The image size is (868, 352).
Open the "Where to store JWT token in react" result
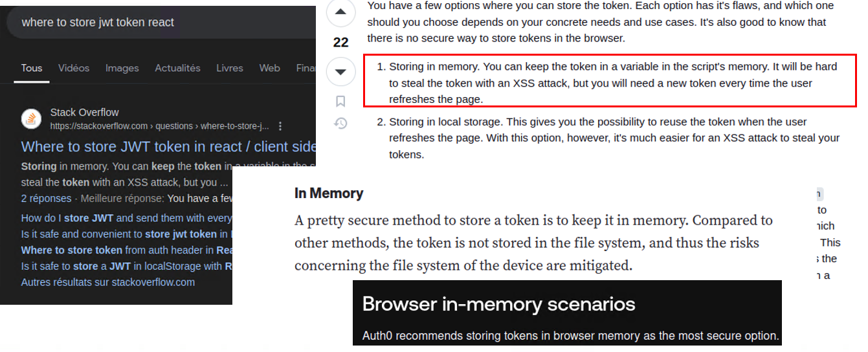(168, 146)
